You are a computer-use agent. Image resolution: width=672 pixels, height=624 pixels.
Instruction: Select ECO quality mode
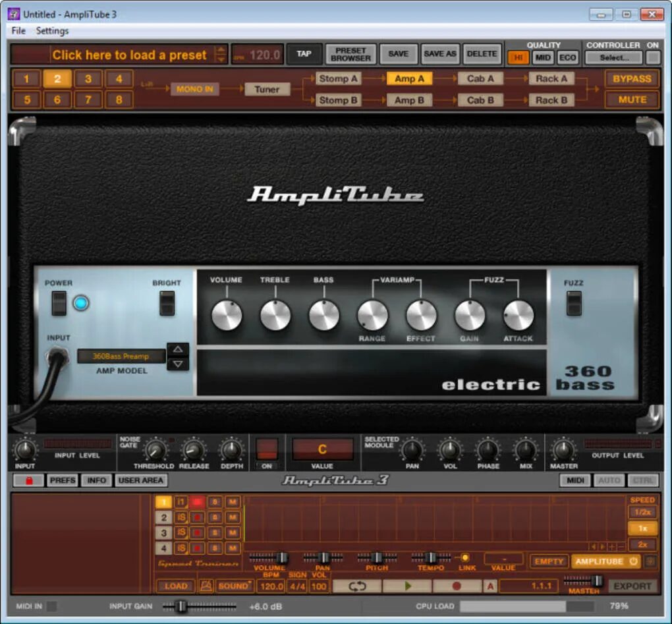click(568, 57)
